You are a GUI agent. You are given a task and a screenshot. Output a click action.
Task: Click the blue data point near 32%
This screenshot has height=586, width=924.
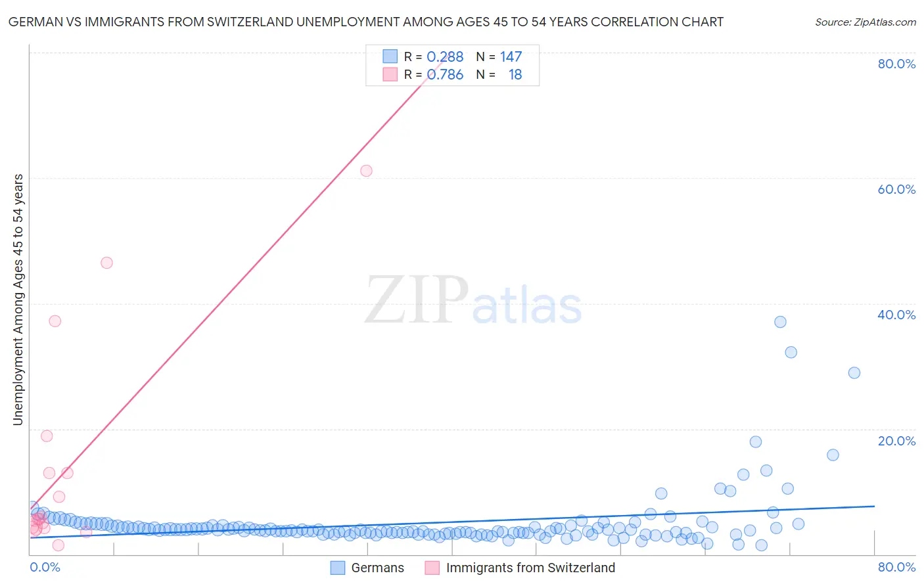tap(791, 352)
